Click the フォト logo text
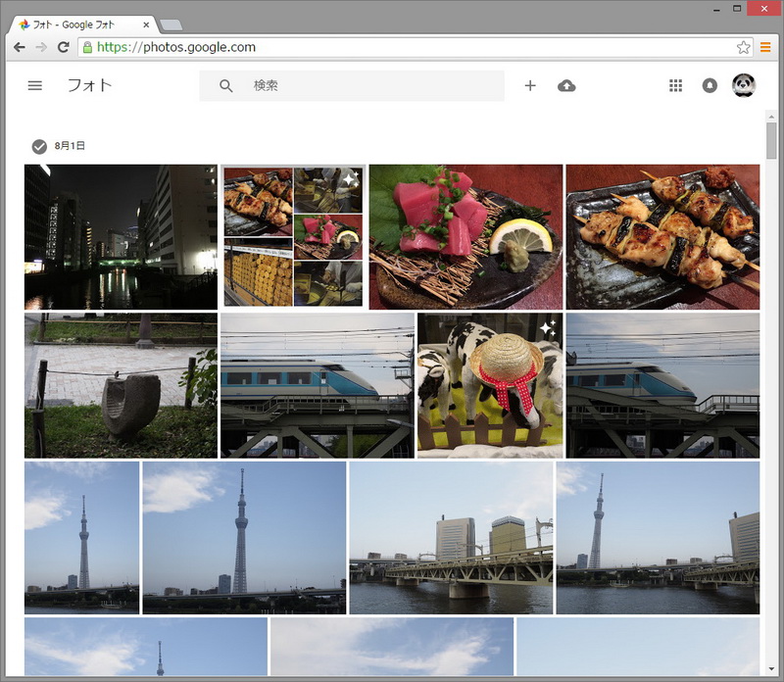The height and width of the screenshot is (682, 784). point(89,85)
